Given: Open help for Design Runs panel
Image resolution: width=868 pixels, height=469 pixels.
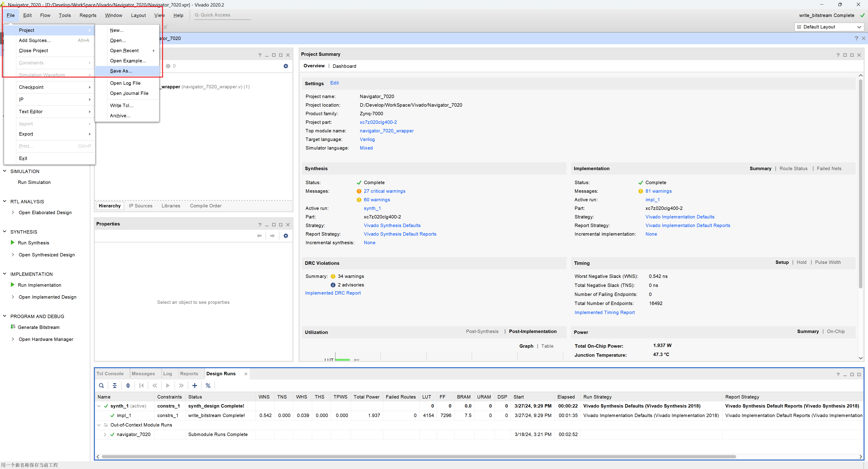Looking at the screenshot, I should pos(838,374).
